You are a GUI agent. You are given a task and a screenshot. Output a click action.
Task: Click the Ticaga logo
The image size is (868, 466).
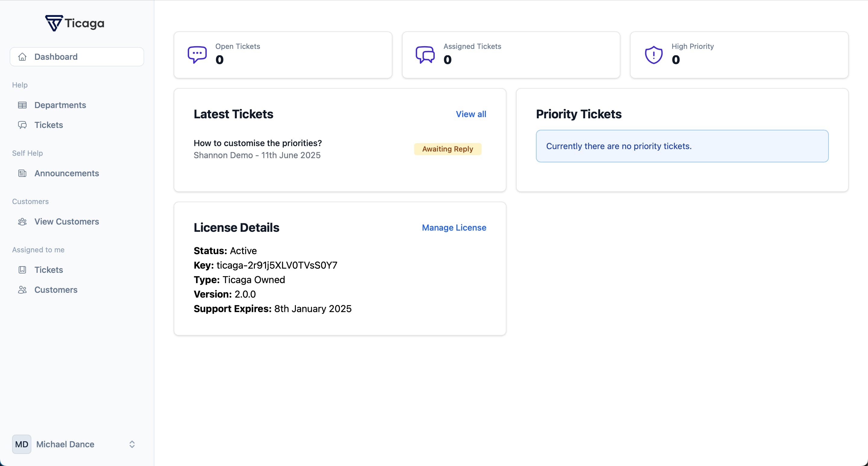[x=75, y=23]
